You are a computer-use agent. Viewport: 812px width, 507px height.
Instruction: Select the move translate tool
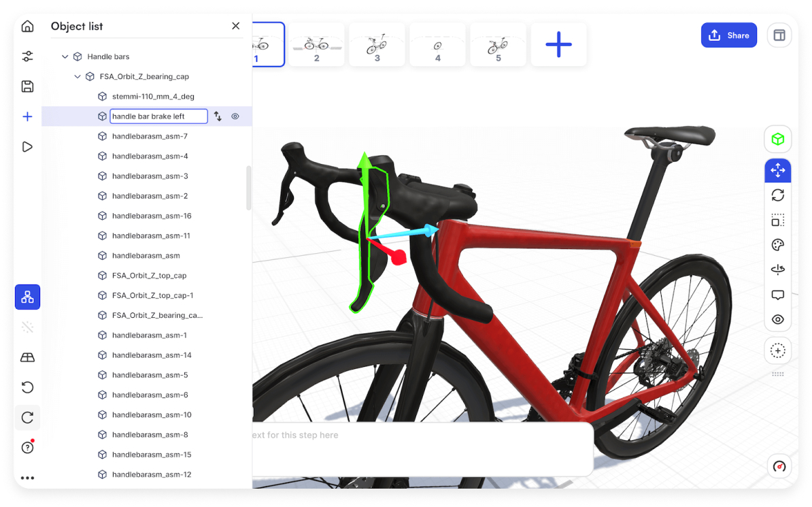(778, 170)
